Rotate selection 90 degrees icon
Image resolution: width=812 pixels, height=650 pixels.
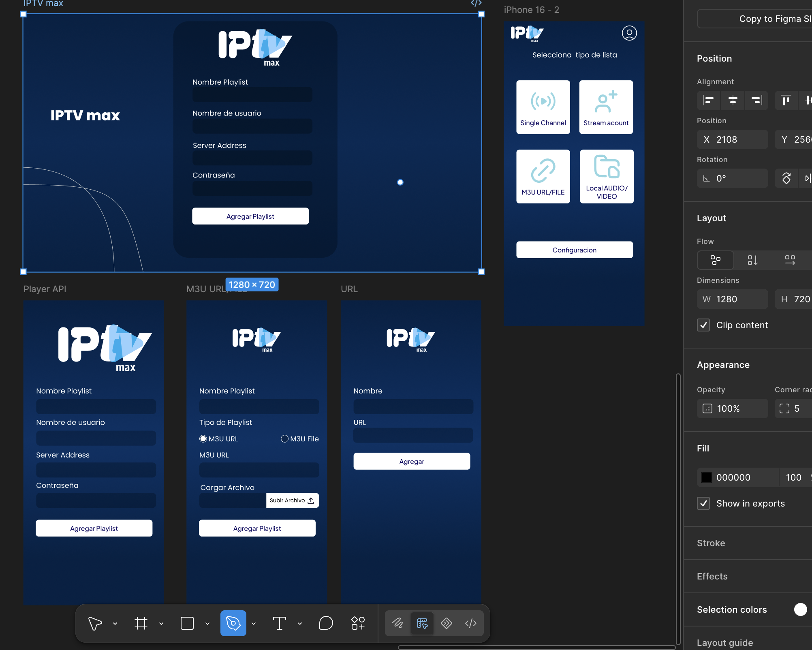(x=786, y=178)
